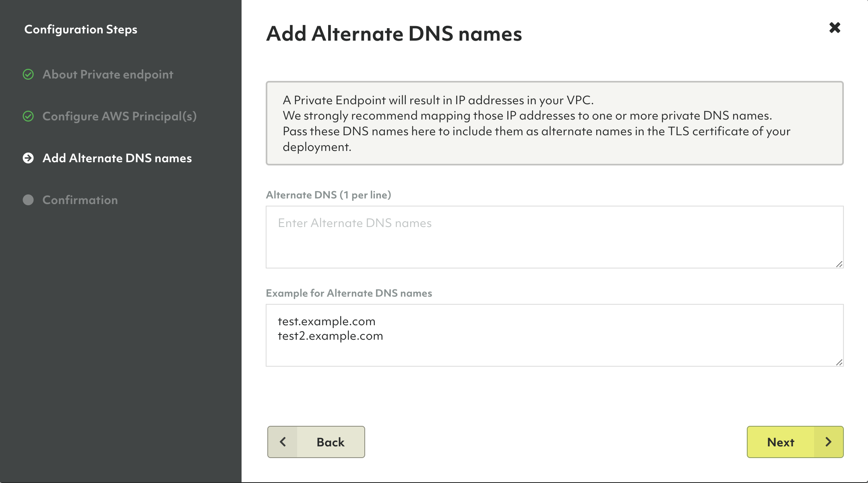
Task: Grab resize handle of example DNS textarea
Action: click(x=839, y=362)
